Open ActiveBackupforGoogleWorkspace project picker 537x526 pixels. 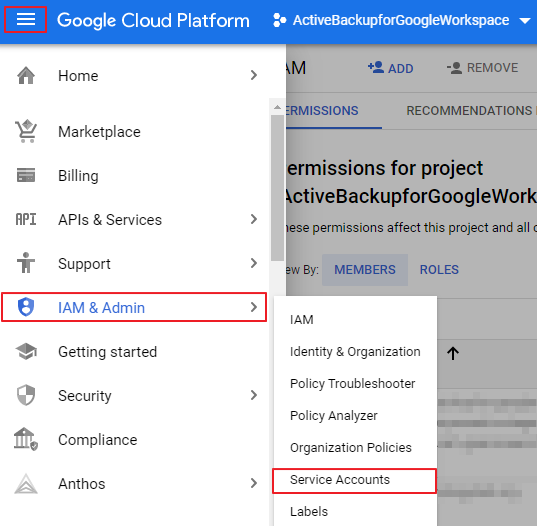401,20
